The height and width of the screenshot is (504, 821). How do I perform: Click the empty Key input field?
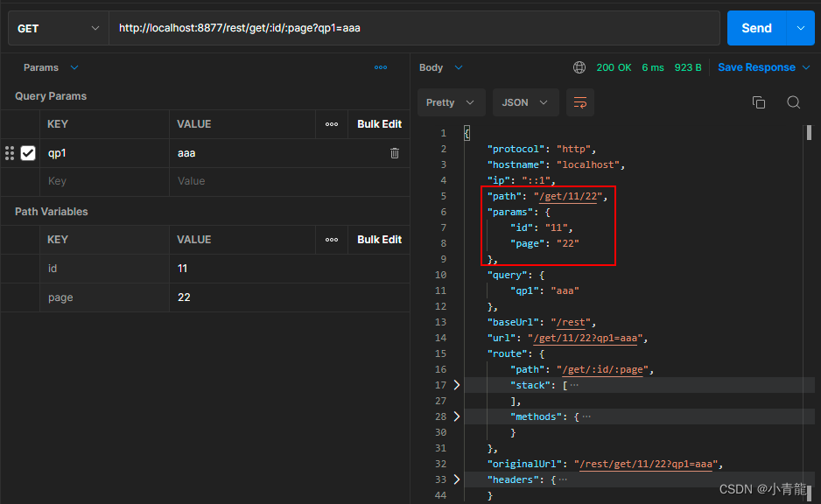[x=104, y=181]
